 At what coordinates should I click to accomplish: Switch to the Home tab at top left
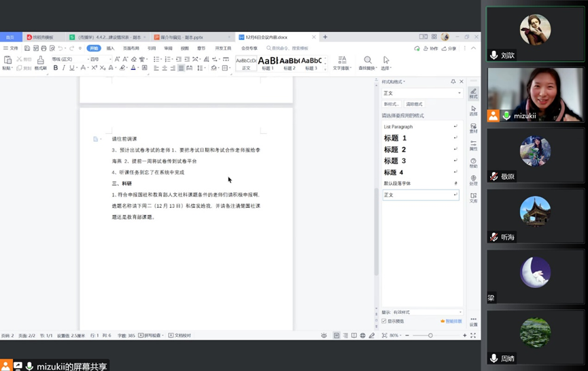(10, 37)
